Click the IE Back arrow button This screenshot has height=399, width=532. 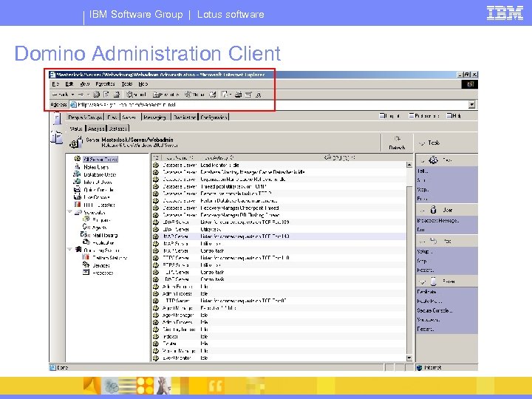click(60, 95)
